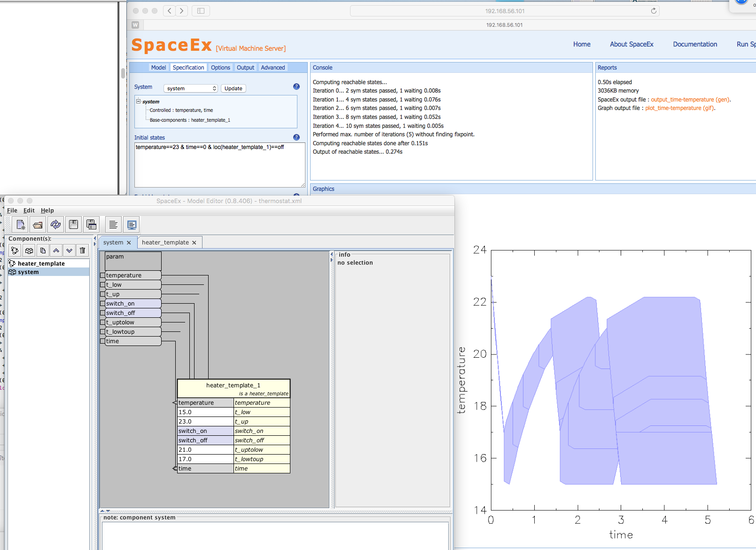The width and height of the screenshot is (756, 550).
Task: Reload the model with the refresh arrows icon
Action: click(56, 225)
